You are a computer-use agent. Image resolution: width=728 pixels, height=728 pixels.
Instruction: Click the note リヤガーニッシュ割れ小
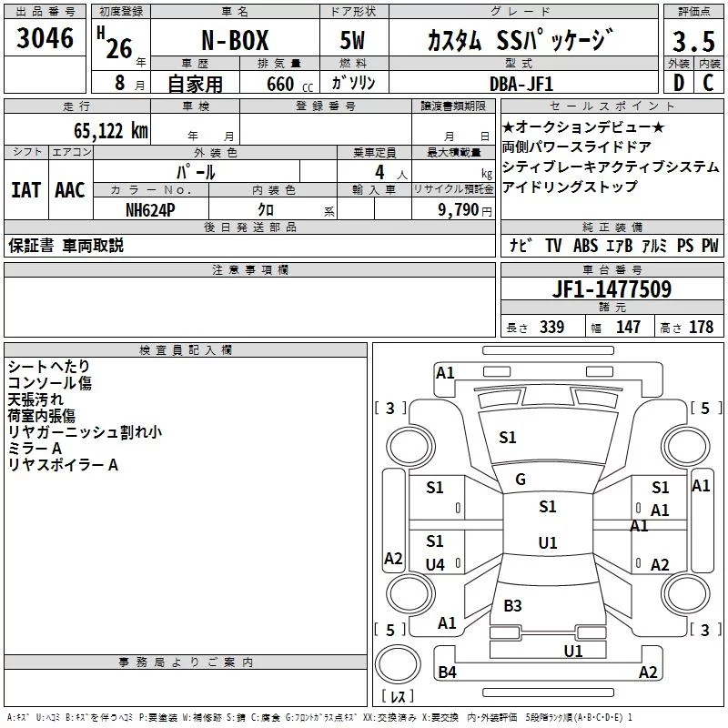tap(85, 432)
